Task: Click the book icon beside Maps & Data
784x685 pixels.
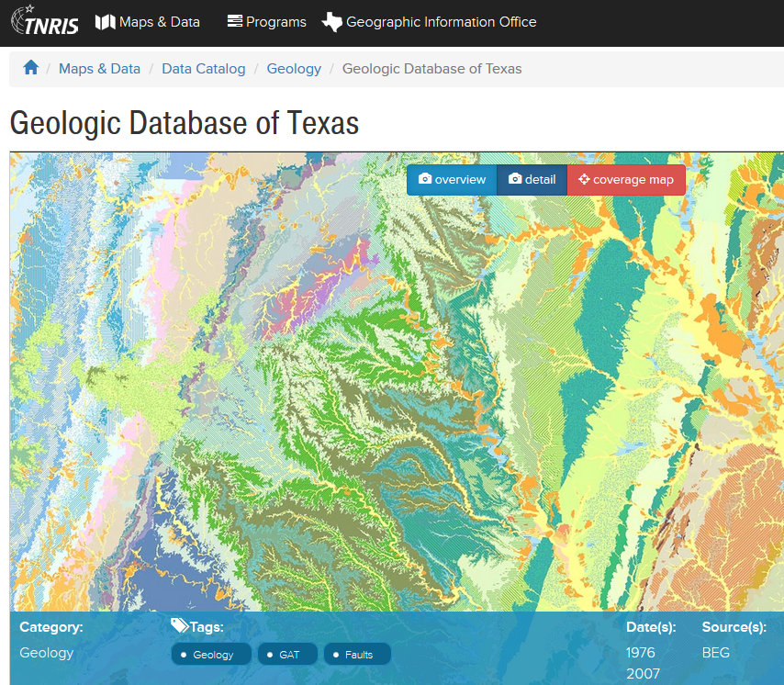Action: pos(104,21)
